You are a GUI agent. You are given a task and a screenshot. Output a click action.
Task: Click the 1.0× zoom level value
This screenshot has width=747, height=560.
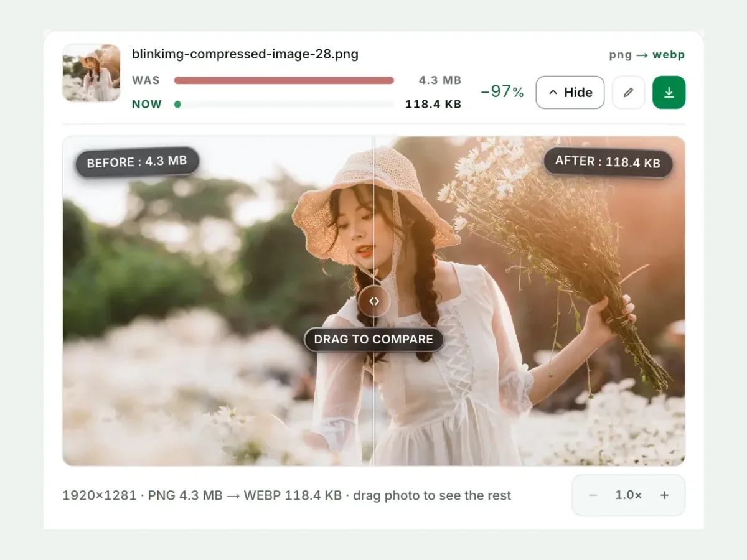pos(628,495)
